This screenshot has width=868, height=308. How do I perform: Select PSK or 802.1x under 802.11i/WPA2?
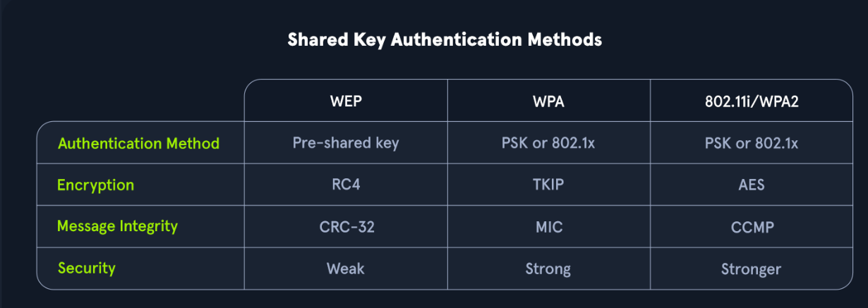click(751, 143)
